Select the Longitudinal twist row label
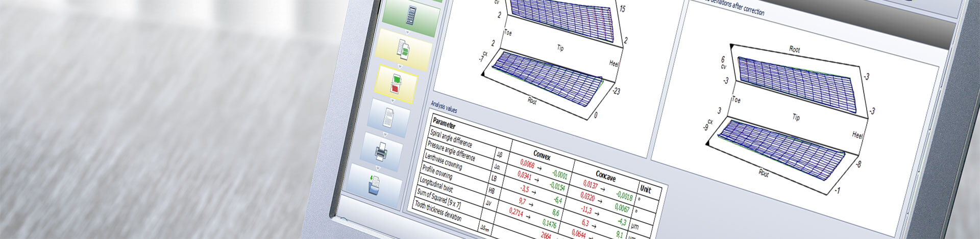Image resolution: width=980 pixels, height=239 pixels. (x=436, y=185)
